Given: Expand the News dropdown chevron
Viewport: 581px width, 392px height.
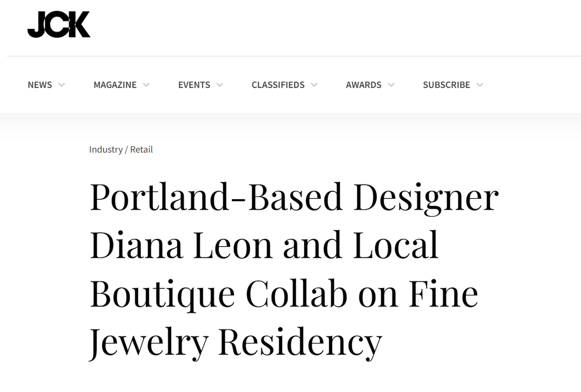Looking at the screenshot, I should pyautogui.click(x=62, y=85).
